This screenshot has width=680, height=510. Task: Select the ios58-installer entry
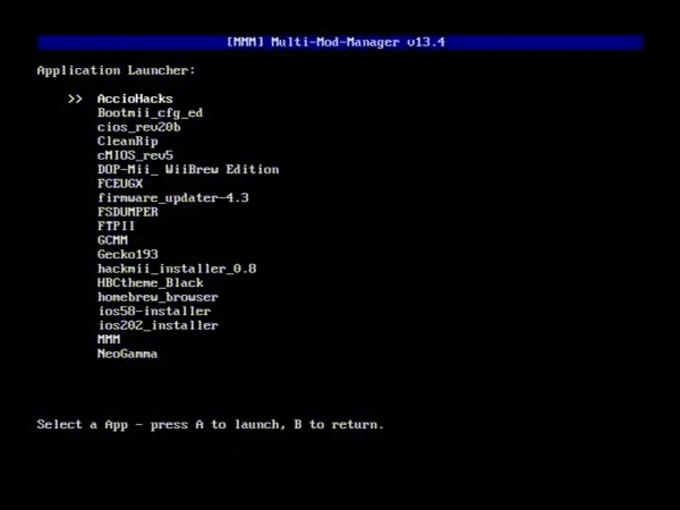click(x=154, y=311)
